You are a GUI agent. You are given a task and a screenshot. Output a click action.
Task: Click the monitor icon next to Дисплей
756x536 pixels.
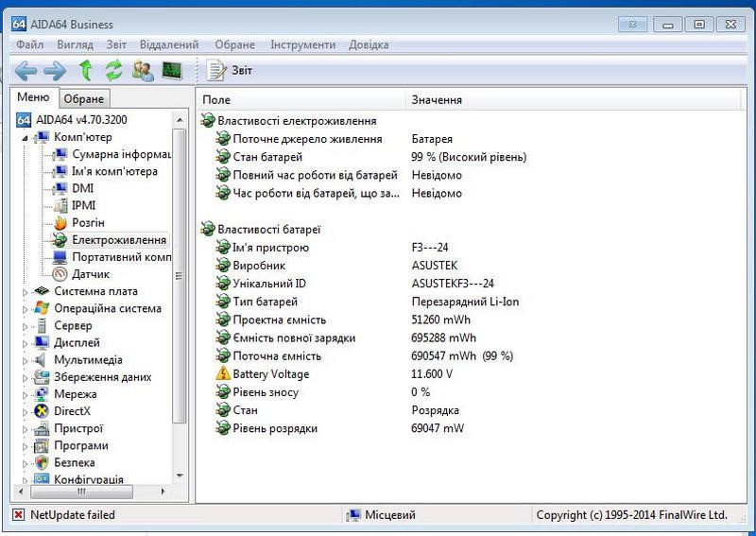(42, 342)
